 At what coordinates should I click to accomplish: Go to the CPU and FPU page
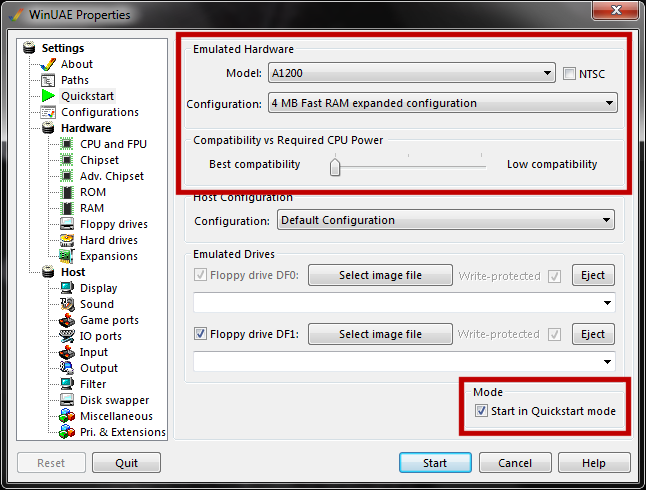coord(113,144)
